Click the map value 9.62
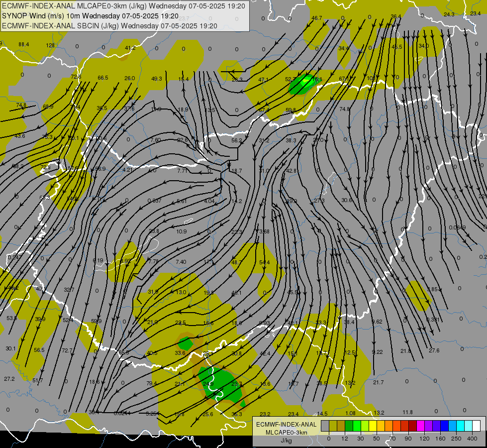487x448 pixels. coord(377,322)
